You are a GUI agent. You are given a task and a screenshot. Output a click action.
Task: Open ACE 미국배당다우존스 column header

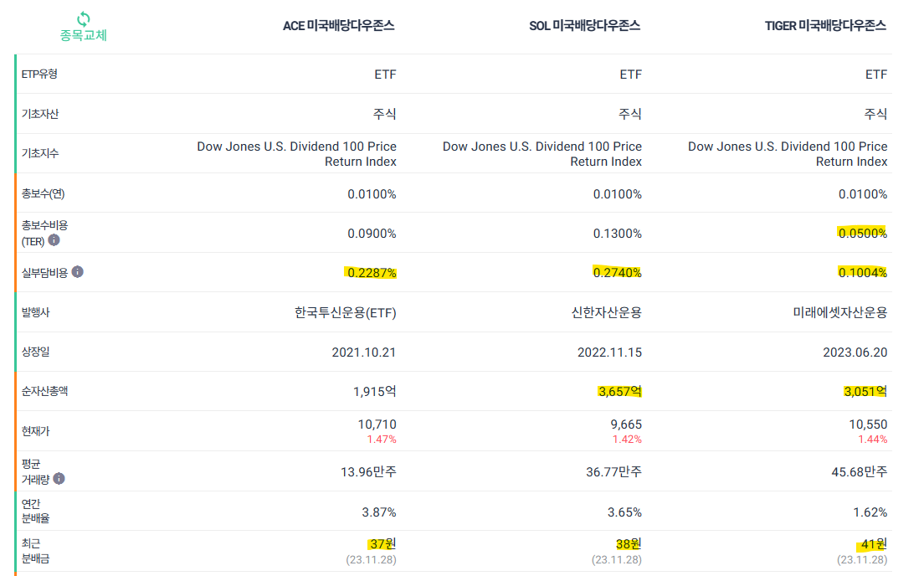338,26
